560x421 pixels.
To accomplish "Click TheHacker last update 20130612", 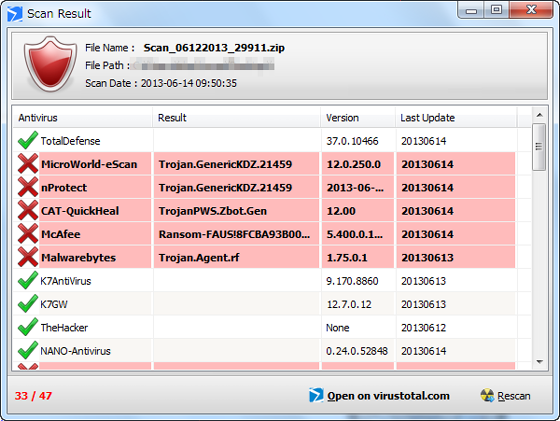I will tap(424, 327).
